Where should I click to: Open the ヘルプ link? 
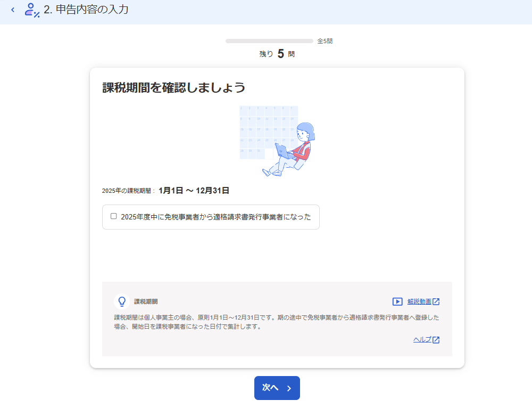pyautogui.click(x=422, y=340)
